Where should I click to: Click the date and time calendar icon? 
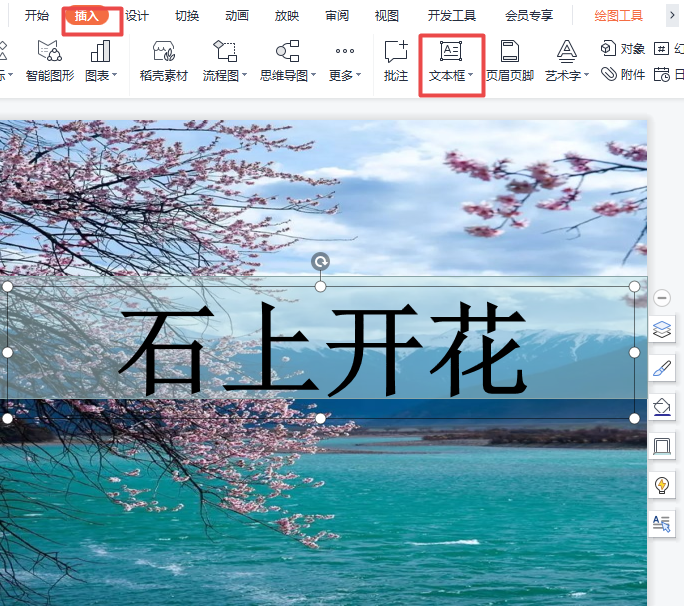tap(661, 75)
